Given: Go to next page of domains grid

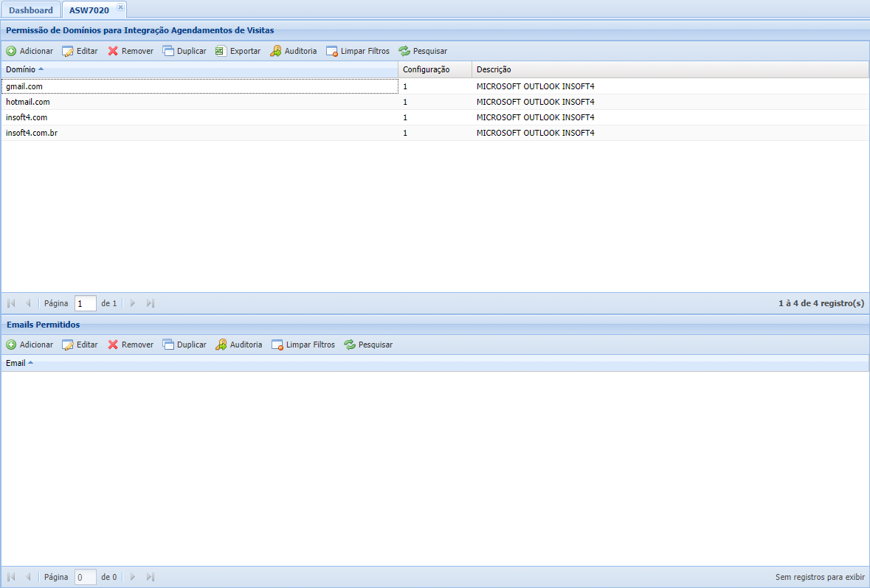Looking at the screenshot, I should (x=133, y=303).
